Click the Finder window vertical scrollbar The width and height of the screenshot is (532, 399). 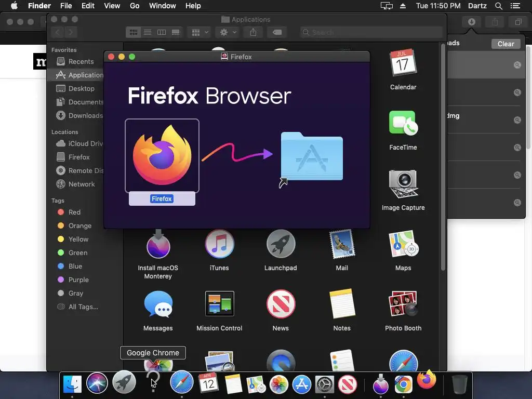[x=443, y=157]
